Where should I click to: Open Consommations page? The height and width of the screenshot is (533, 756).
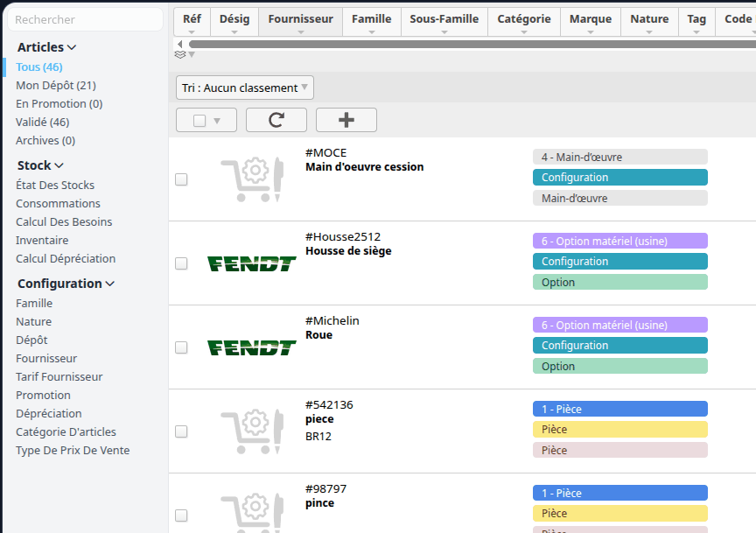(58, 204)
